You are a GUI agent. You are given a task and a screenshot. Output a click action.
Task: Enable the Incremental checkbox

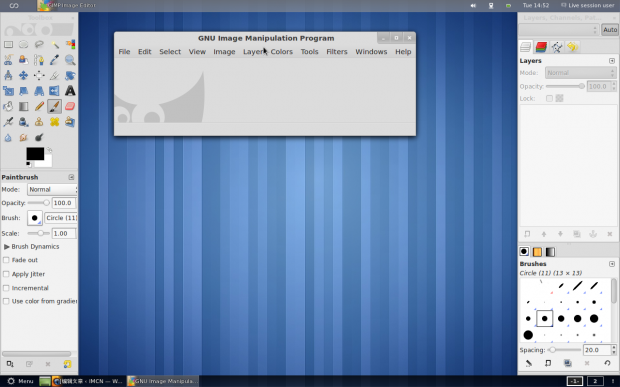click(x=6, y=288)
